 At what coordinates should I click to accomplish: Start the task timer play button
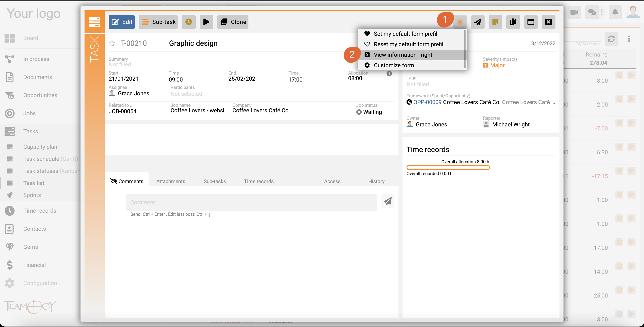(206, 22)
